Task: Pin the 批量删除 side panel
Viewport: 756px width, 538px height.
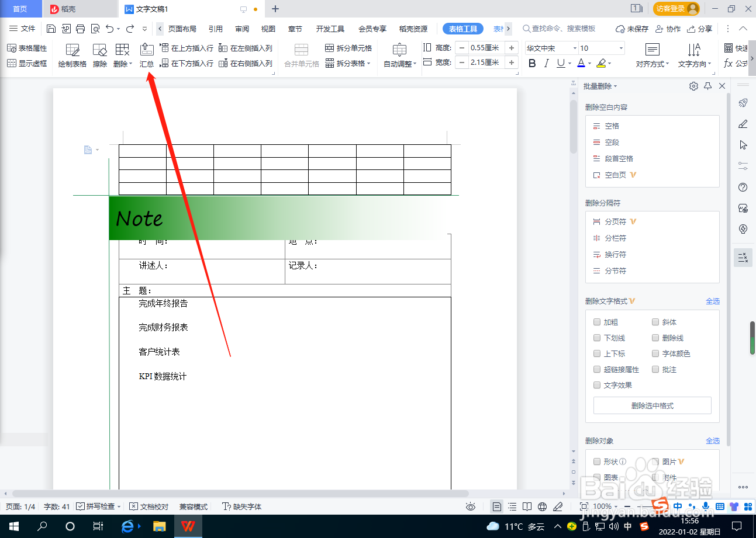Action: [x=707, y=86]
